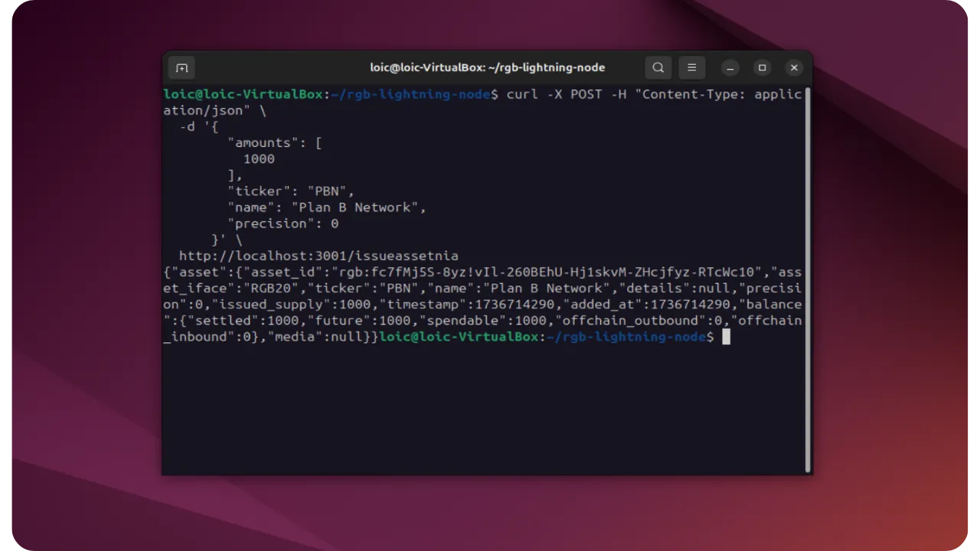Screen dimensions: 980x551
Task: Open the terminal hamburger menu
Action: point(691,67)
